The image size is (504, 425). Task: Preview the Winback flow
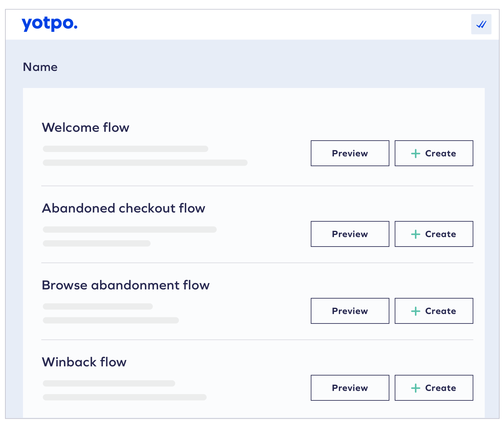(350, 388)
